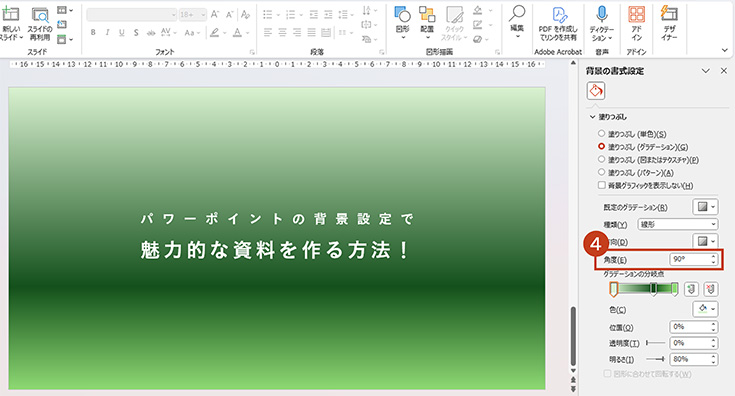Open gradient Direction (方向) dropdown
Image resolution: width=735 pixels, height=396 pixels.
tap(705, 241)
